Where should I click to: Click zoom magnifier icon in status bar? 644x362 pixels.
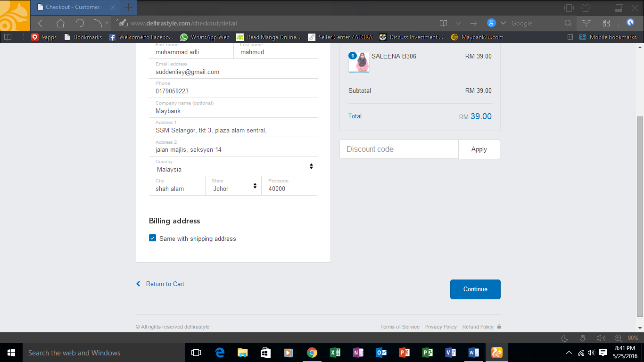618,338
